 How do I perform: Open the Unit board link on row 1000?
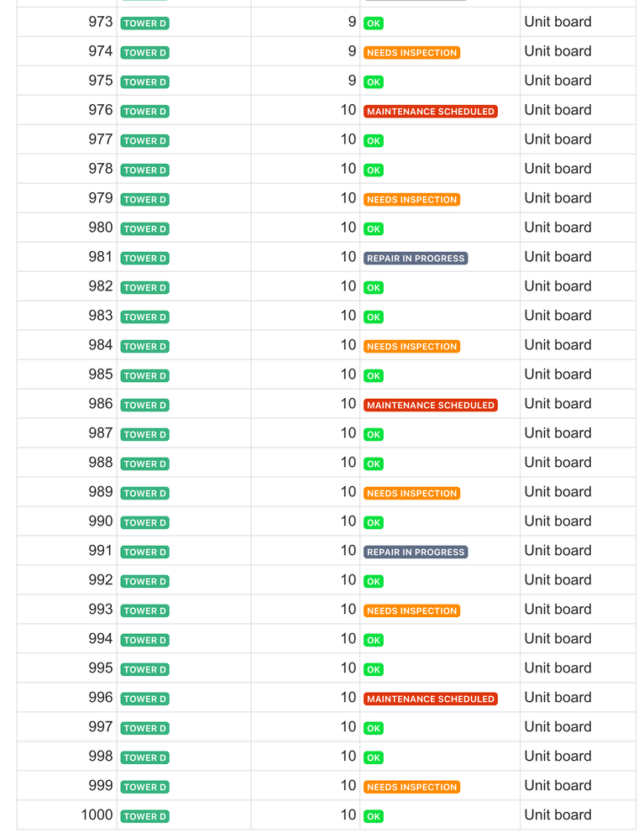pos(556,814)
